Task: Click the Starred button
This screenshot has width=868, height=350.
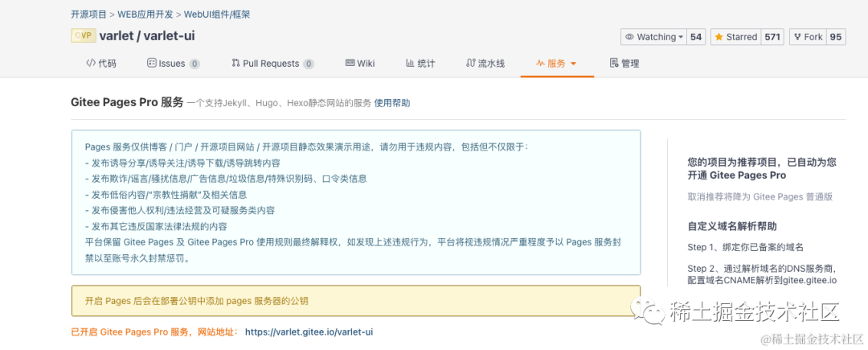Action: click(x=736, y=37)
